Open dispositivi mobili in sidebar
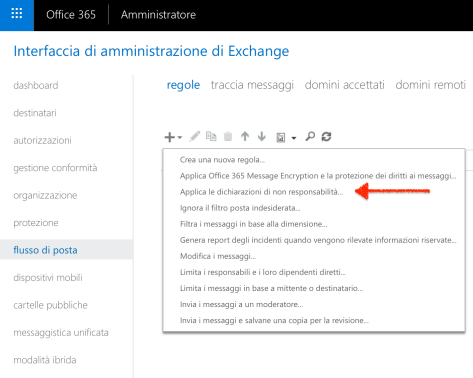 pyautogui.click(x=48, y=277)
